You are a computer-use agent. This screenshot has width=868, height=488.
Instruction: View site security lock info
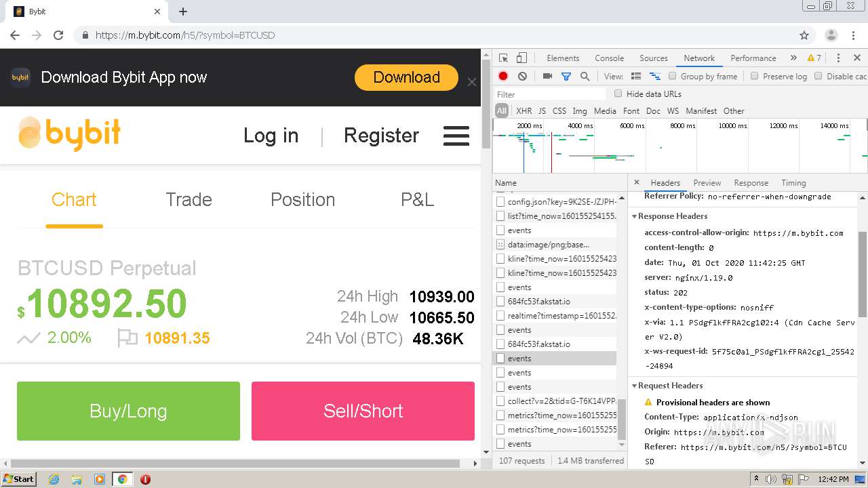click(85, 35)
